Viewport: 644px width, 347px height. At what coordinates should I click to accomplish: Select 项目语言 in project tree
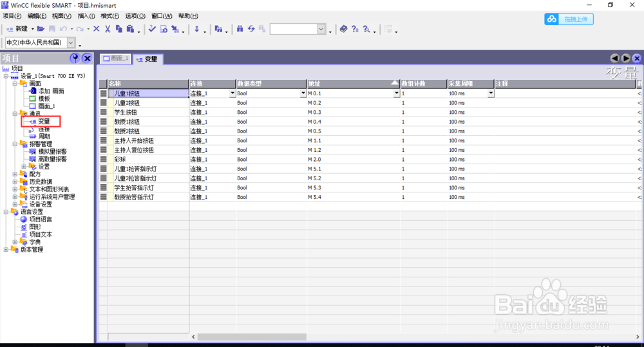[41, 220]
